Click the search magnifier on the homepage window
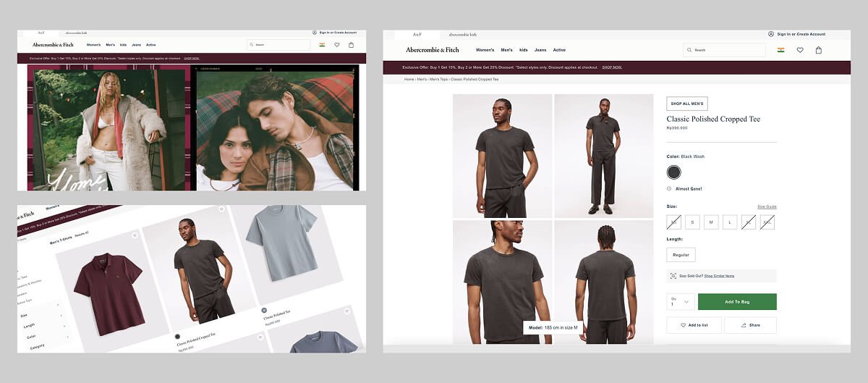Viewport: 868px width, 383px height. pos(252,45)
